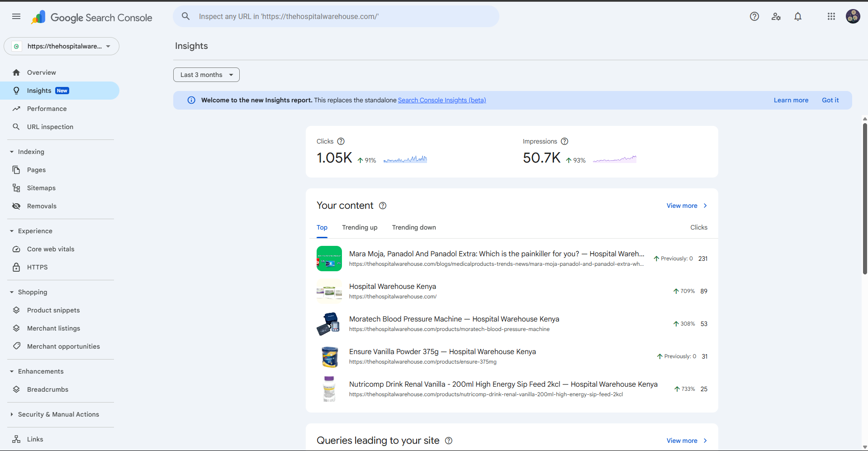Select Insights in the sidebar

click(60, 91)
